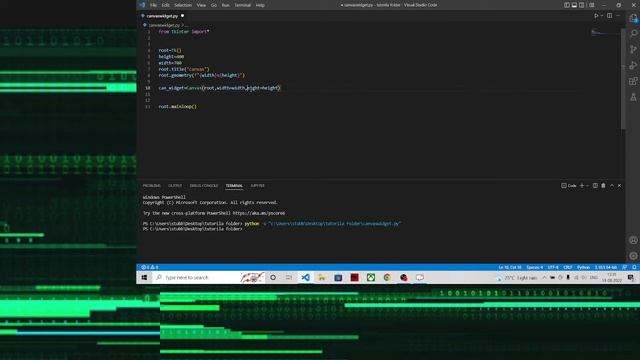Open the aka.ms/pscore6 link in the terminal

258,213
